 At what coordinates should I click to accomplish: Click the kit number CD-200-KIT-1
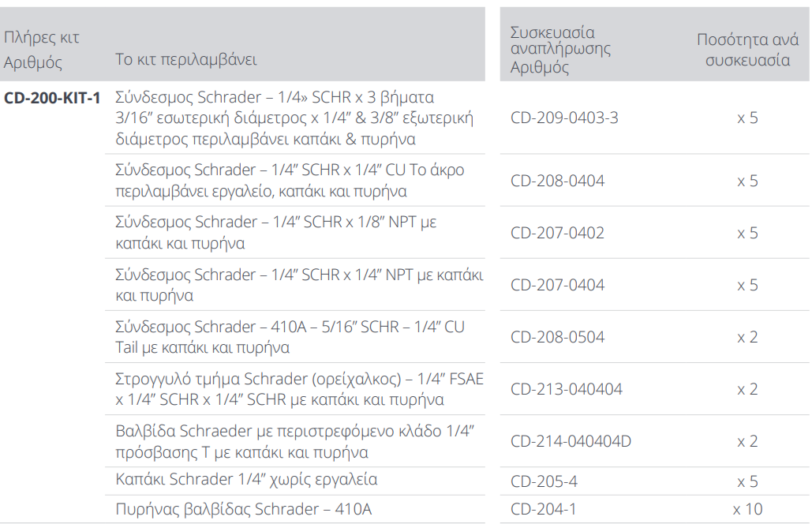point(52,98)
